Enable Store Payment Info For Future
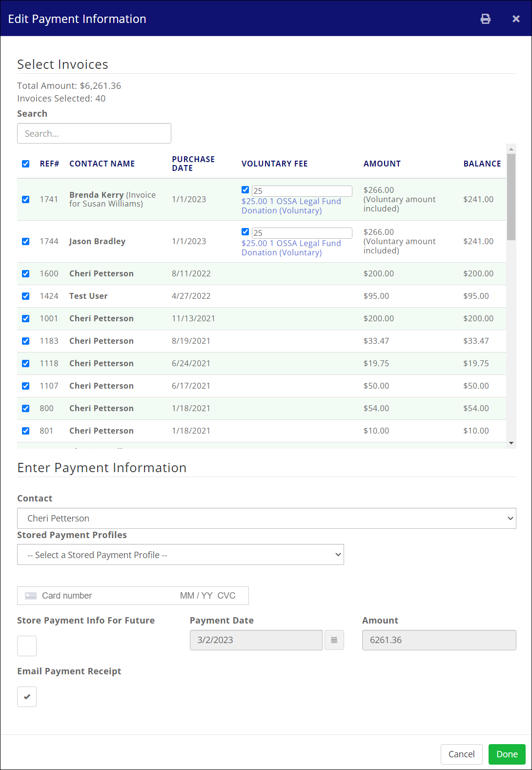The width and height of the screenshot is (532, 770). click(x=27, y=646)
